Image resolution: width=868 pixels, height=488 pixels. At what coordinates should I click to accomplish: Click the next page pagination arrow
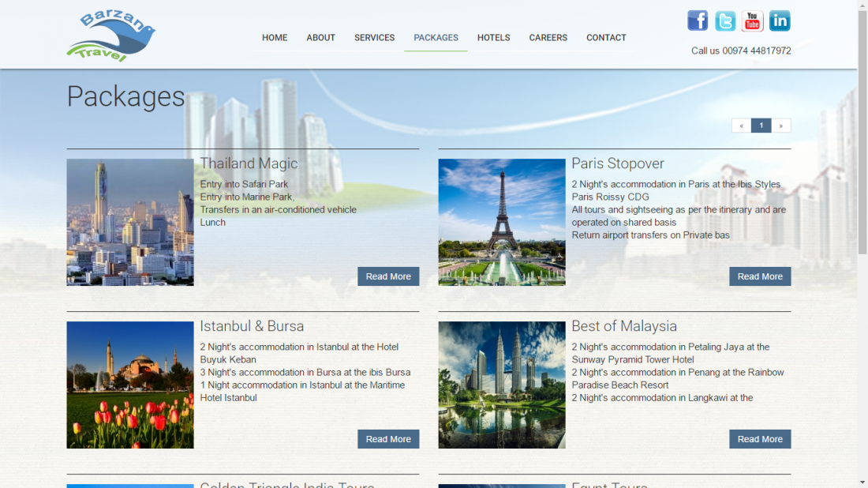781,126
